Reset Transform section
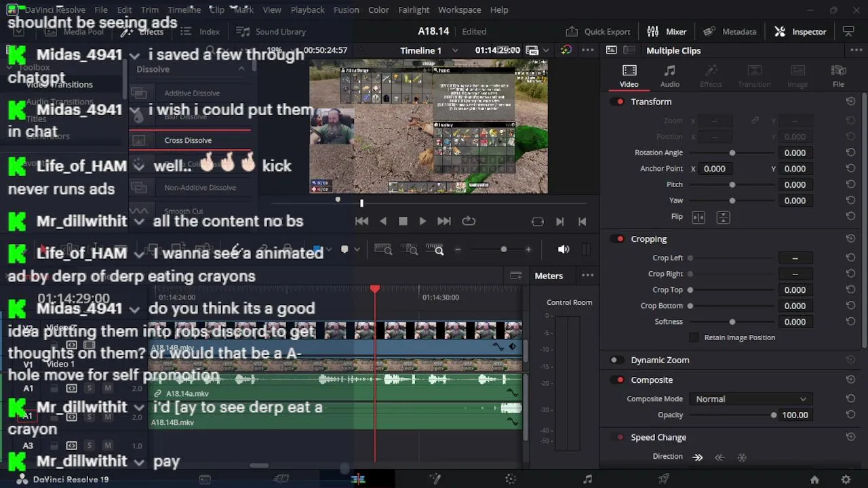 coord(850,102)
